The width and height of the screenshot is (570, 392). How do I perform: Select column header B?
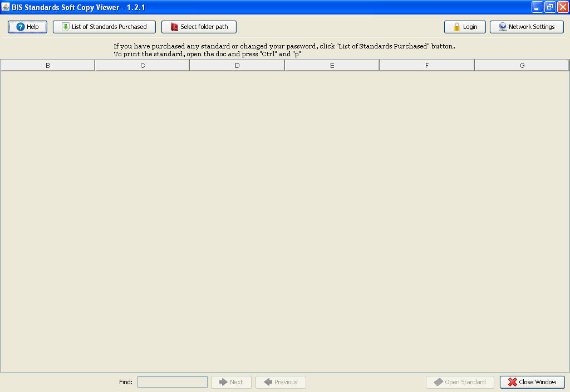point(47,65)
